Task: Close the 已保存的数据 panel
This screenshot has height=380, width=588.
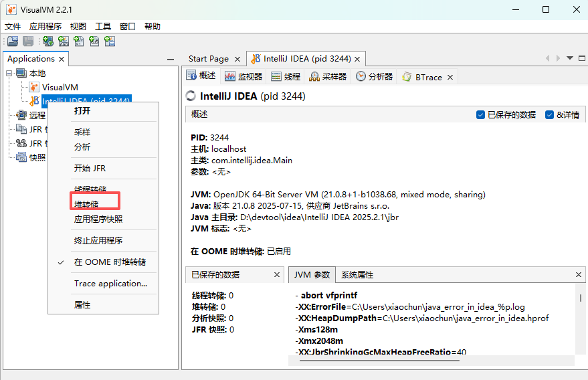Action: [x=277, y=274]
